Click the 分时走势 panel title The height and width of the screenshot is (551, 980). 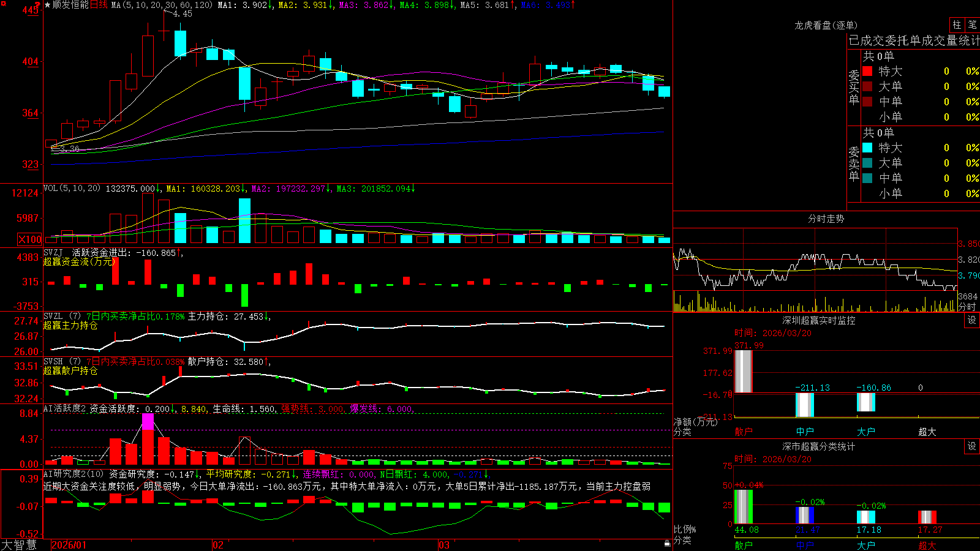[826, 219]
